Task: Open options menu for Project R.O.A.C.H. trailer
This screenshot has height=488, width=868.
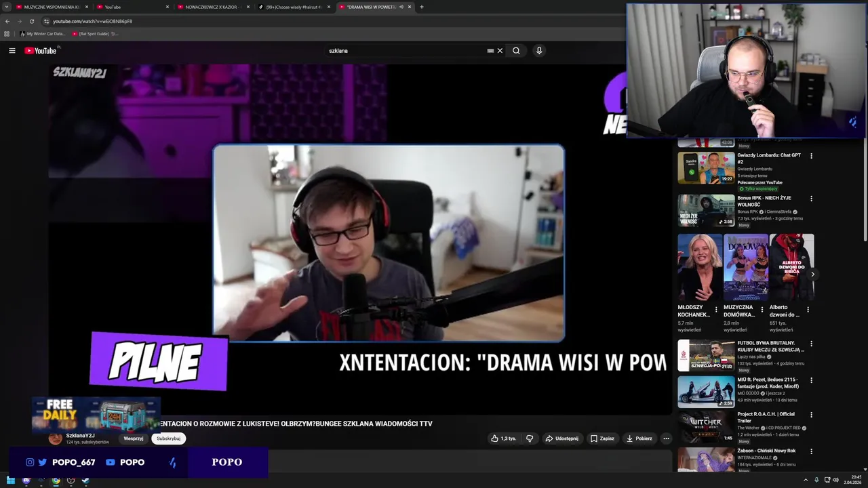Action: click(x=811, y=414)
